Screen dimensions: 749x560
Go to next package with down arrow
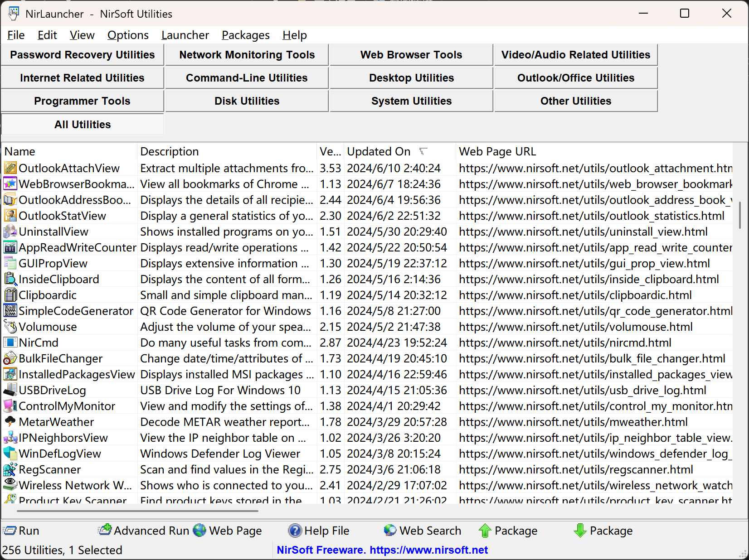tap(603, 531)
